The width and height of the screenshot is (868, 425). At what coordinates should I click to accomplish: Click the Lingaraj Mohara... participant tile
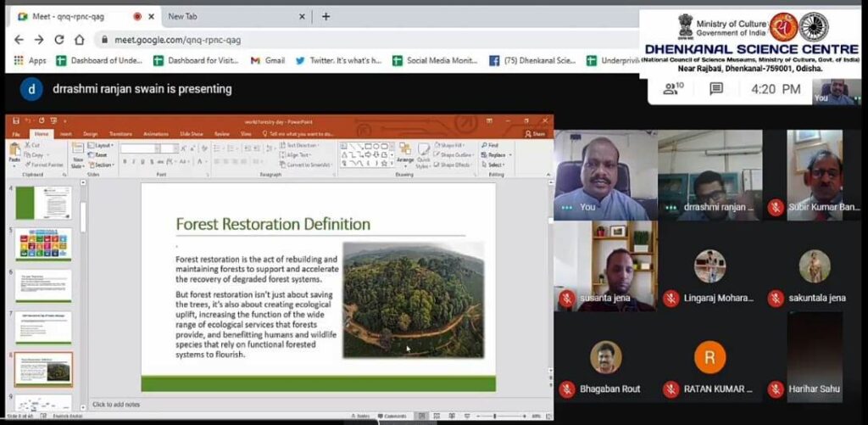click(x=709, y=266)
